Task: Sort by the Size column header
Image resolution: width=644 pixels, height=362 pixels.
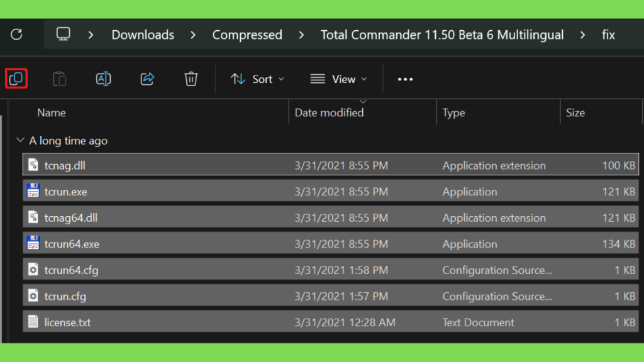Action: point(575,112)
